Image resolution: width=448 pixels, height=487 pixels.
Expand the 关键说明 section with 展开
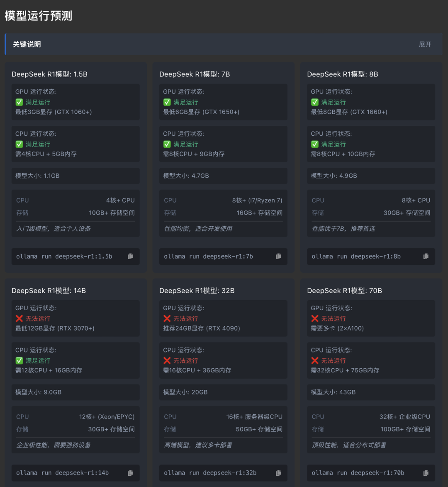[425, 44]
